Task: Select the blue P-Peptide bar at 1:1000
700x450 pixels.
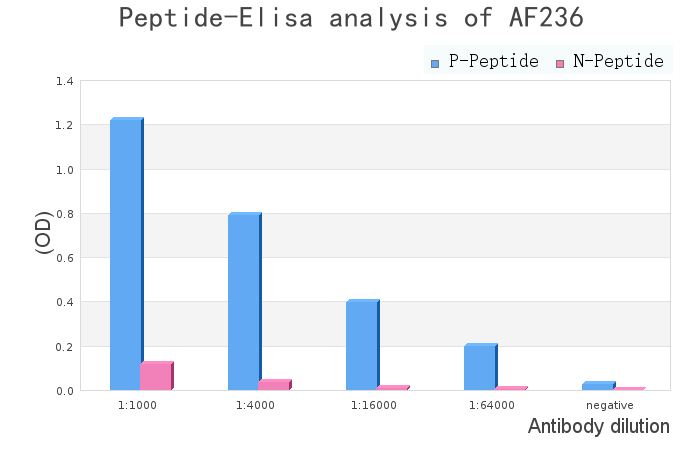Action: coord(126,255)
